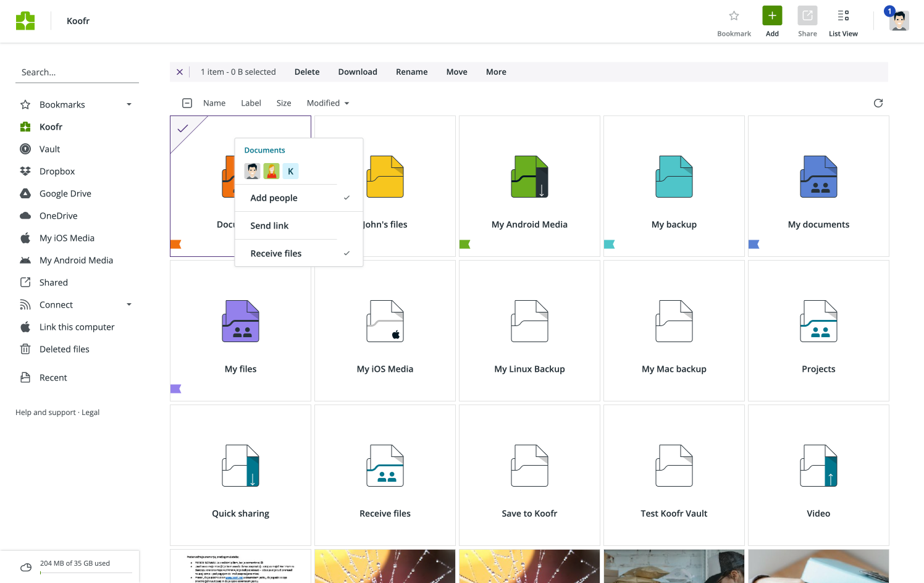Download the selected item
Viewport: 924px width, 583px height.
358,72
